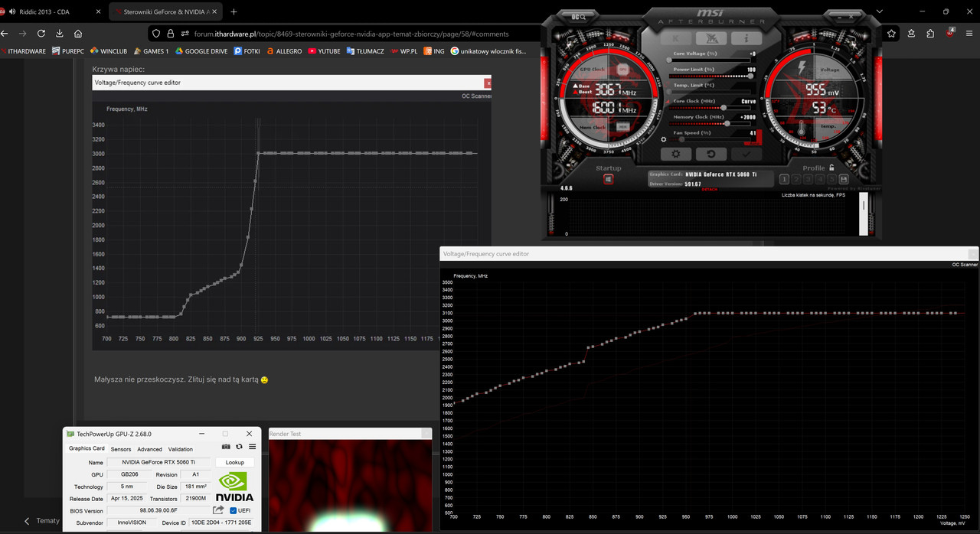Open ITHARDWARE bookmark

coord(24,51)
